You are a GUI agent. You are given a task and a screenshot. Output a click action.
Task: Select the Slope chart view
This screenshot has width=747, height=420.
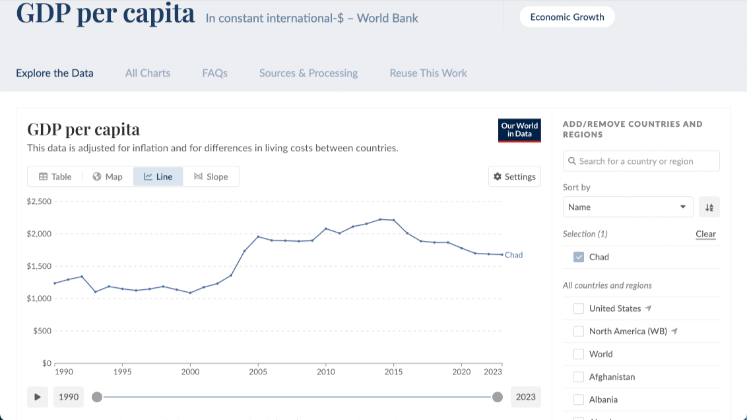[x=211, y=177]
